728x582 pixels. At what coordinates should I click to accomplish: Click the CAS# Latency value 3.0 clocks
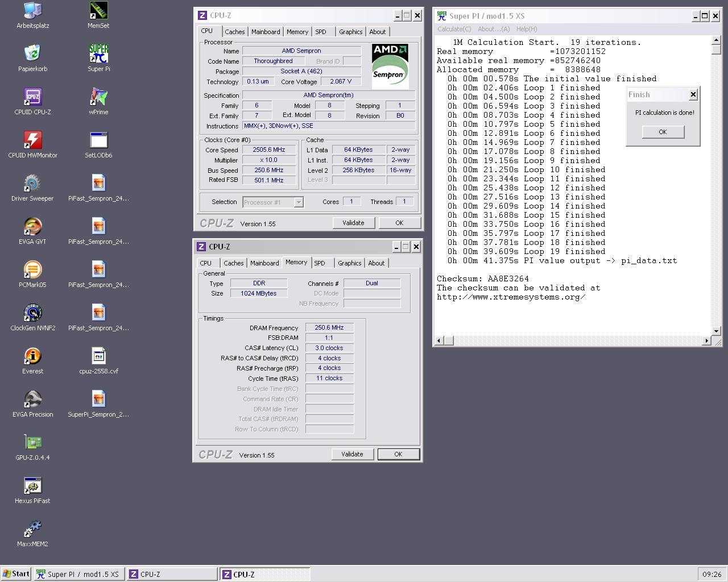pos(329,348)
